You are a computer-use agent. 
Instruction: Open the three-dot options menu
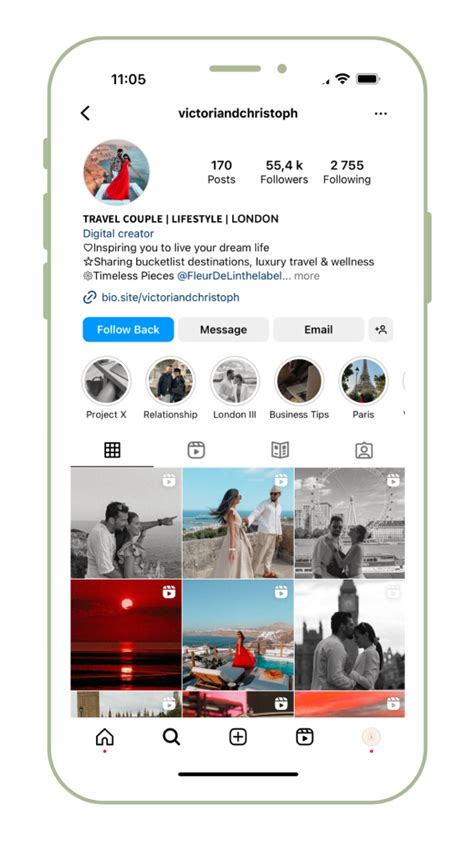pyautogui.click(x=381, y=114)
